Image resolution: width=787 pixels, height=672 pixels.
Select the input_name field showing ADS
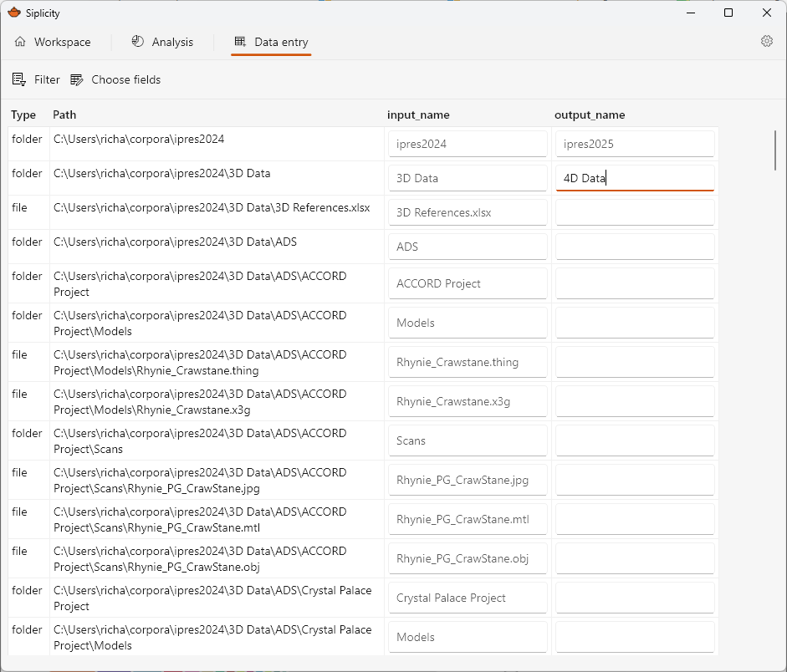coord(468,246)
